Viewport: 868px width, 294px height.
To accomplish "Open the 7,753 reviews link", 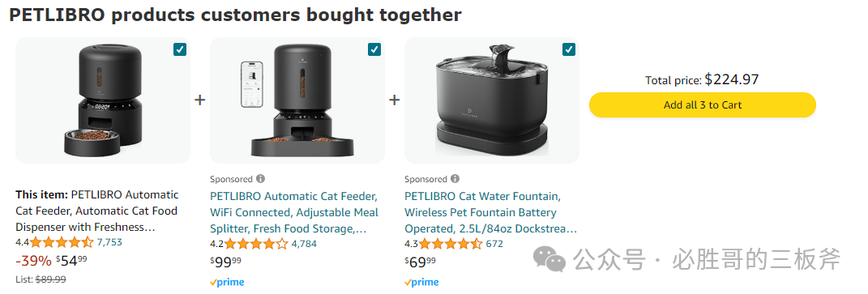I will pyautogui.click(x=109, y=242).
